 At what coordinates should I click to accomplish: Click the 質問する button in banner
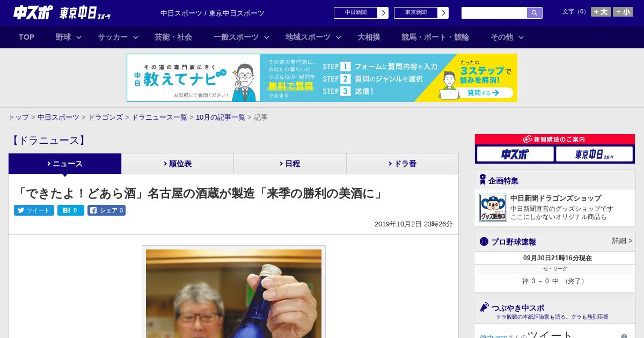482,93
